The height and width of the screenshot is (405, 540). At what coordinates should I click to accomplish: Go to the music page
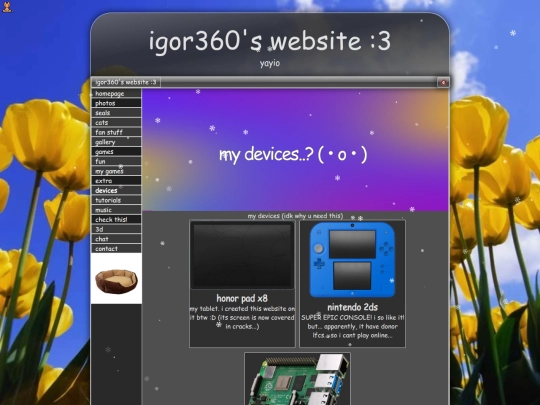tap(116, 210)
